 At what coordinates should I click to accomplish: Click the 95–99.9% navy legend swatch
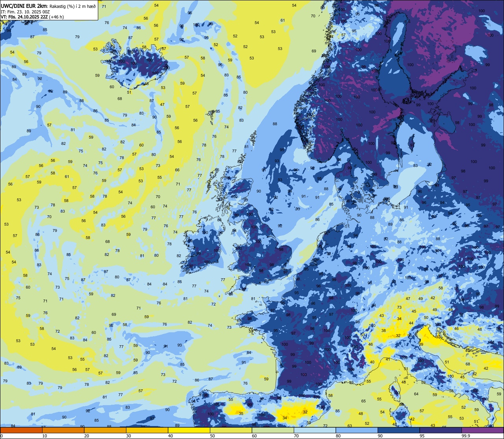[x=441, y=430]
